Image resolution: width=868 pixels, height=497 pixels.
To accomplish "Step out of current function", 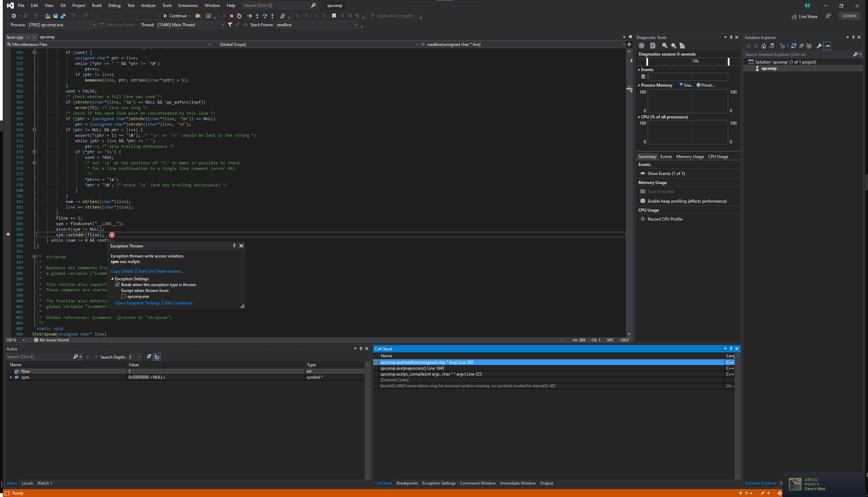I will 272,16.
